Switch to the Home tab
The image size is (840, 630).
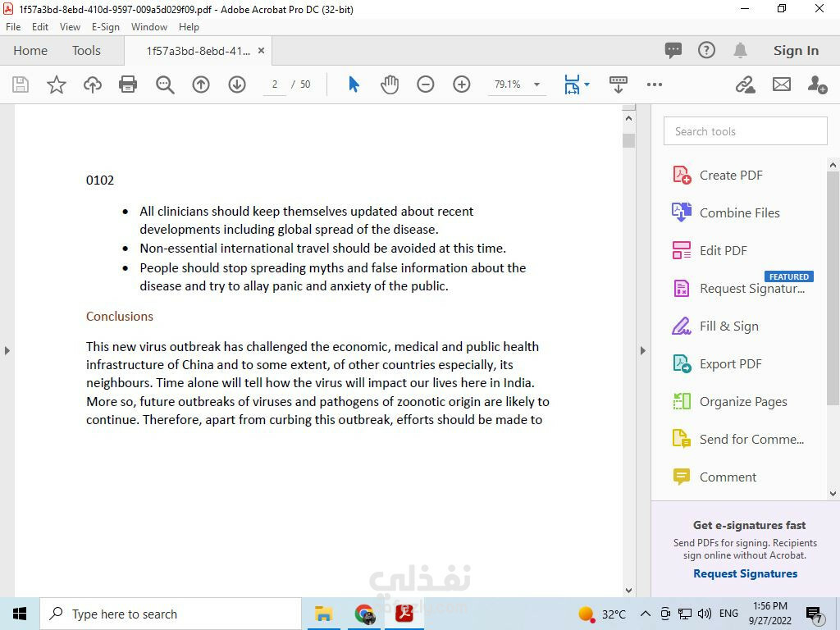tap(30, 50)
